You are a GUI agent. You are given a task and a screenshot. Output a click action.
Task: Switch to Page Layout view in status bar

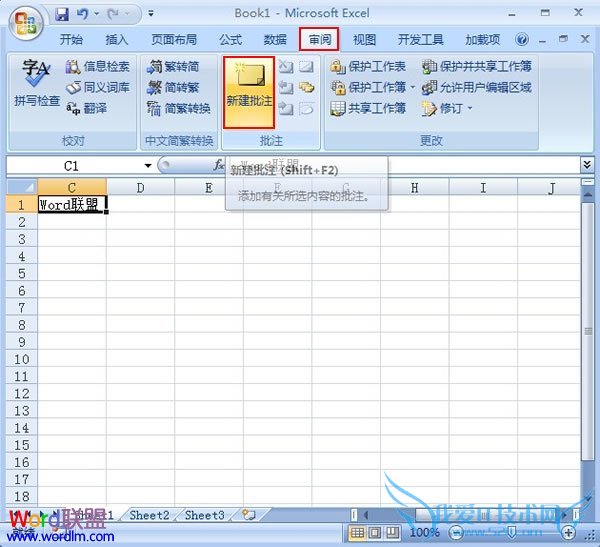(376, 533)
